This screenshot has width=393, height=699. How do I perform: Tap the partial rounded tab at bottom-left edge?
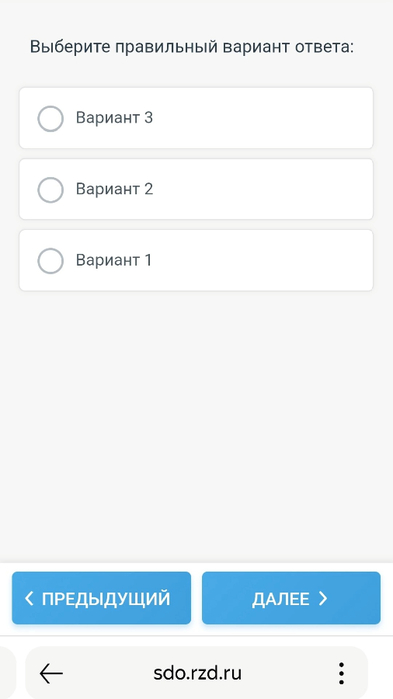(x=8, y=673)
